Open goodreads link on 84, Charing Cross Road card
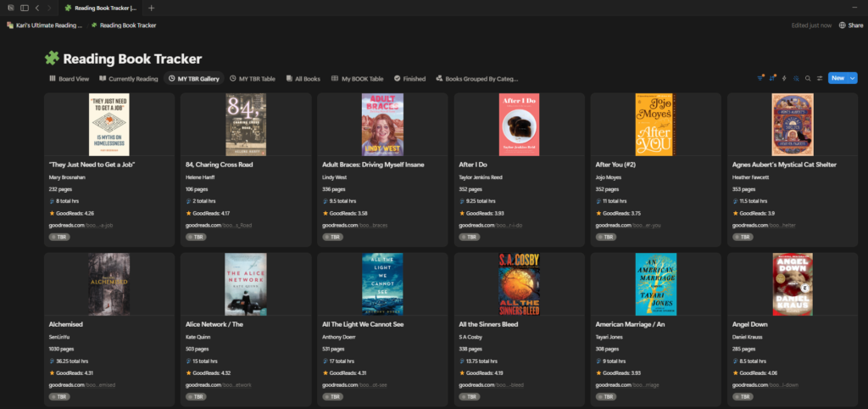This screenshot has width=868, height=409. [219, 225]
